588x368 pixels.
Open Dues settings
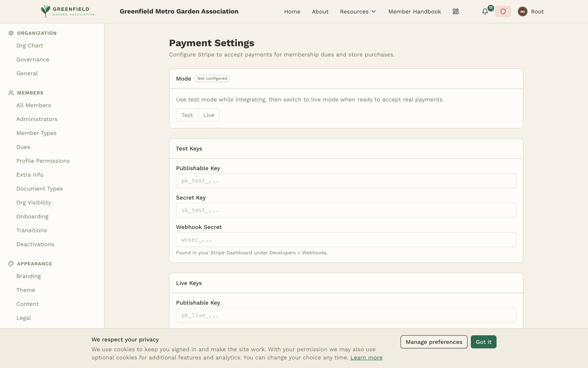pos(23,147)
